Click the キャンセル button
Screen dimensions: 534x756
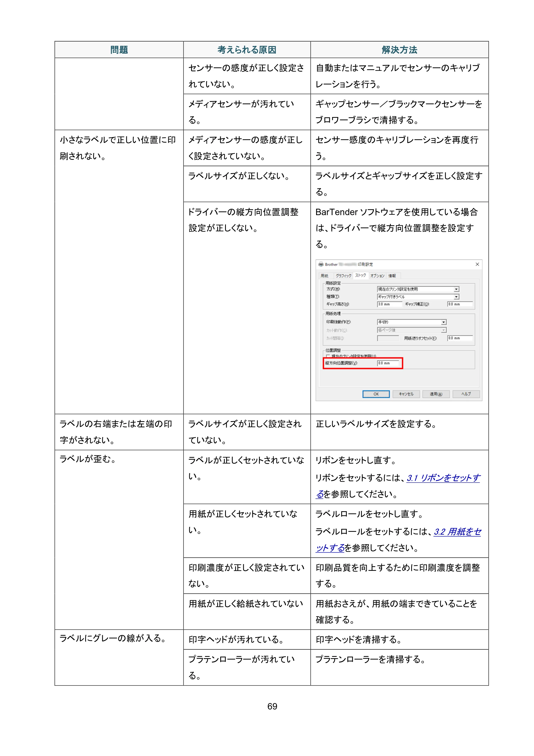coord(406,394)
